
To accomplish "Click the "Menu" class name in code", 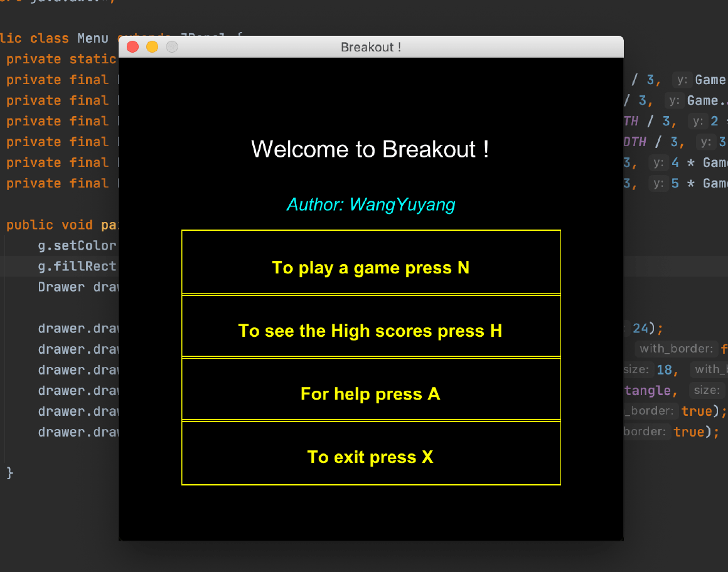I will tap(93, 38).
